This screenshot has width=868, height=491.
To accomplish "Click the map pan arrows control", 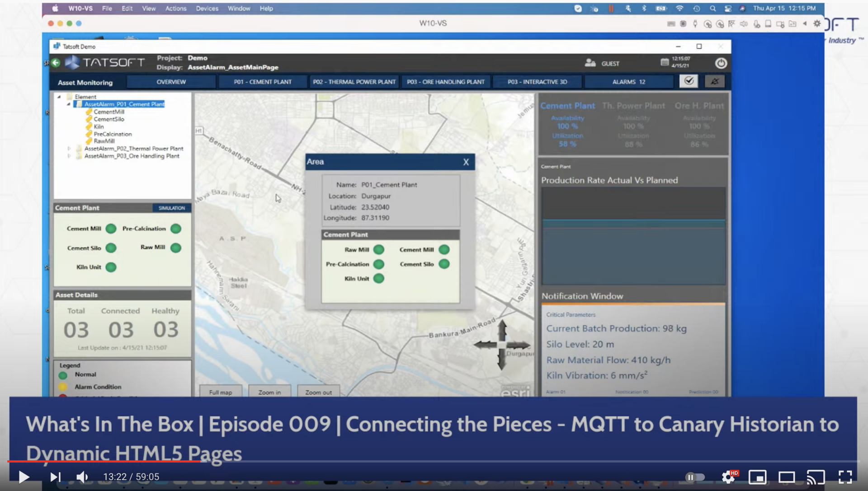I will [x=501, y=345].
